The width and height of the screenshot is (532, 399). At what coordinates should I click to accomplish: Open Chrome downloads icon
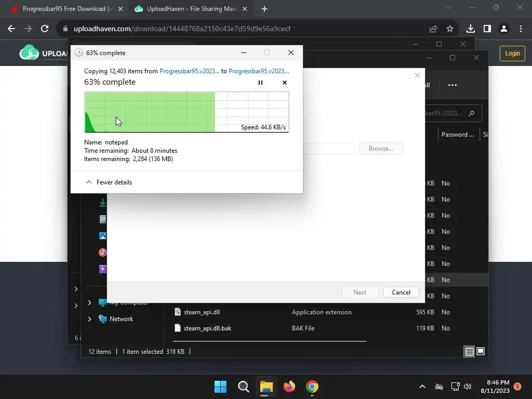470,29
